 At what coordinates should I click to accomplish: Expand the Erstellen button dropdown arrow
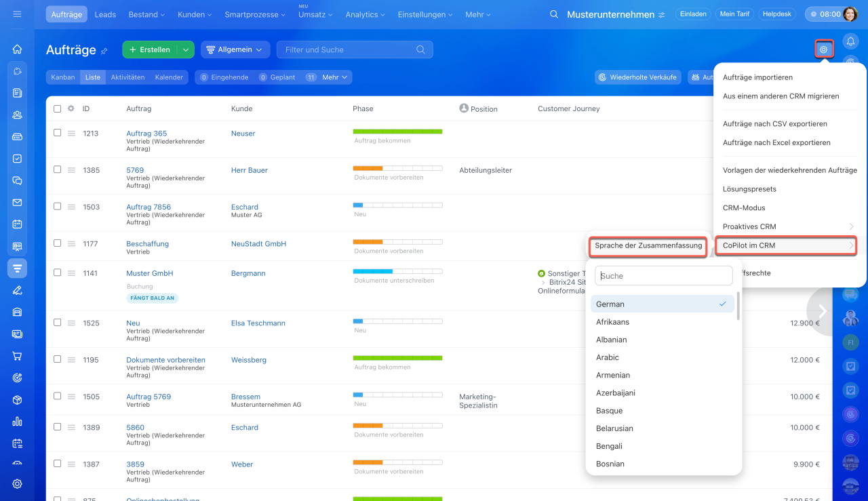(185, 49)
